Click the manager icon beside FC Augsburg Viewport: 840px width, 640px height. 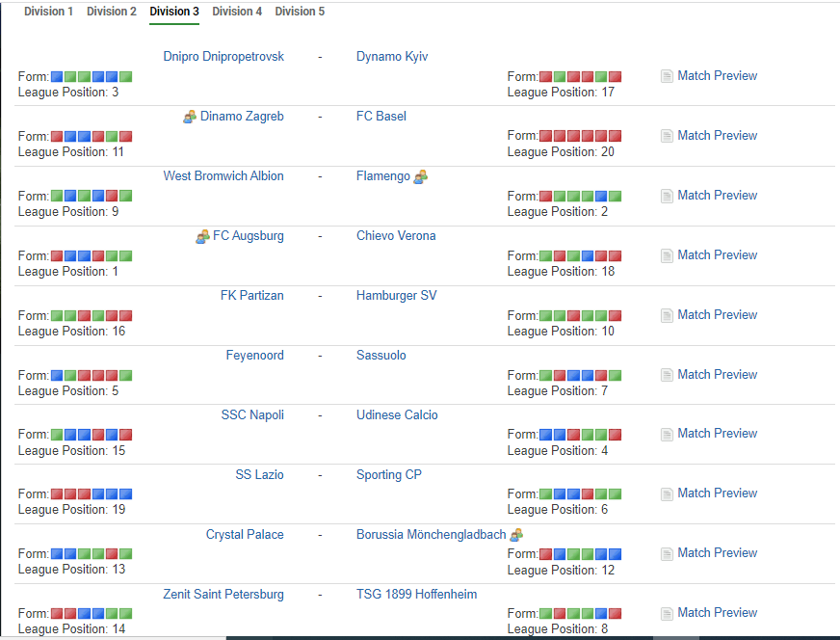(202, 236)
